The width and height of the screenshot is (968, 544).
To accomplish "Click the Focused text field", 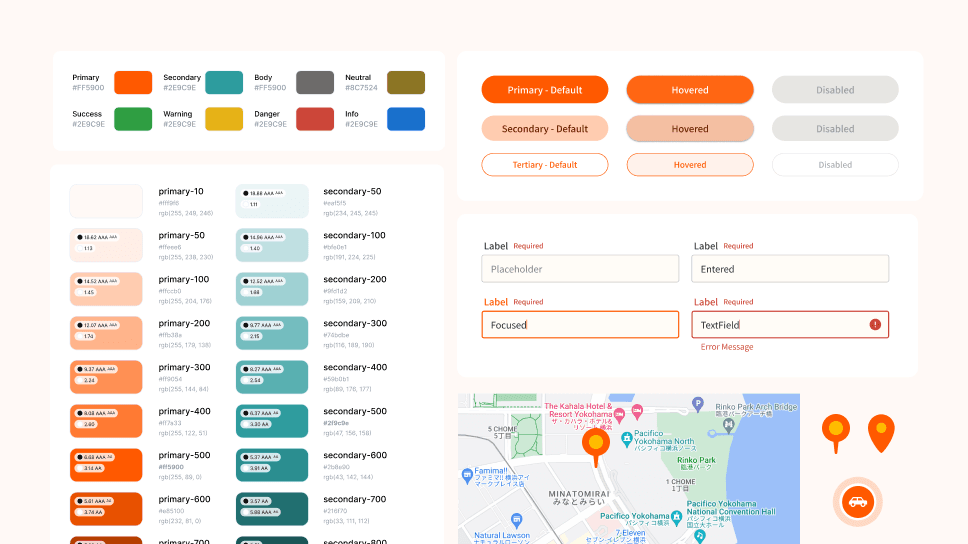I will (x=580, y=325).
